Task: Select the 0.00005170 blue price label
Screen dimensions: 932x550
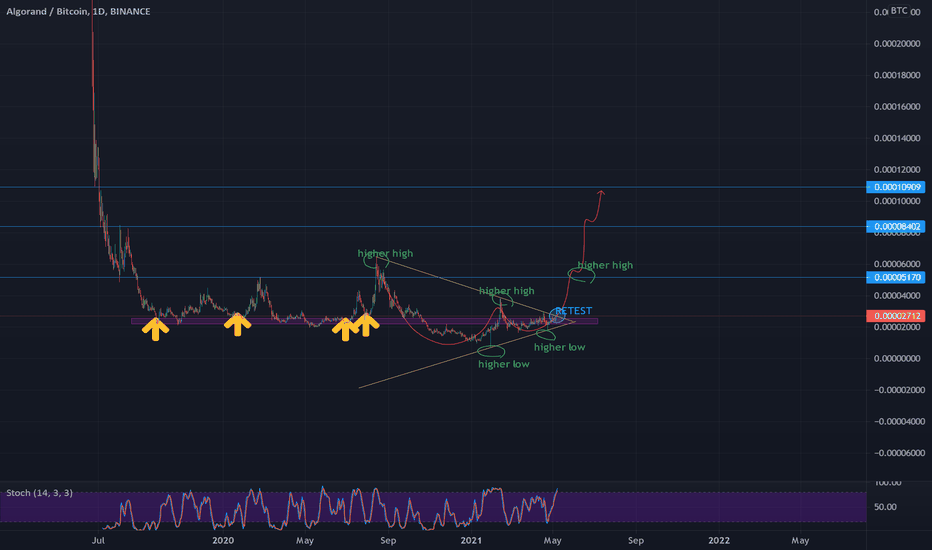Action: coord(895,278)
